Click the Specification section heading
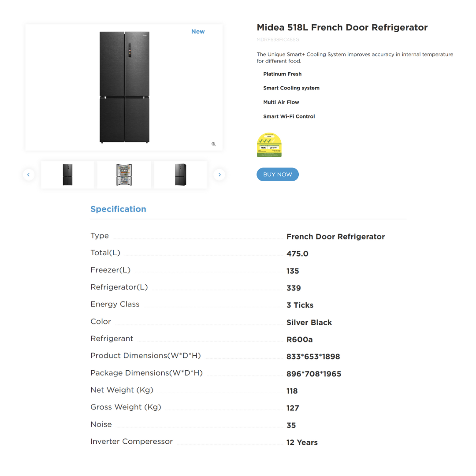 click(118, 209)
